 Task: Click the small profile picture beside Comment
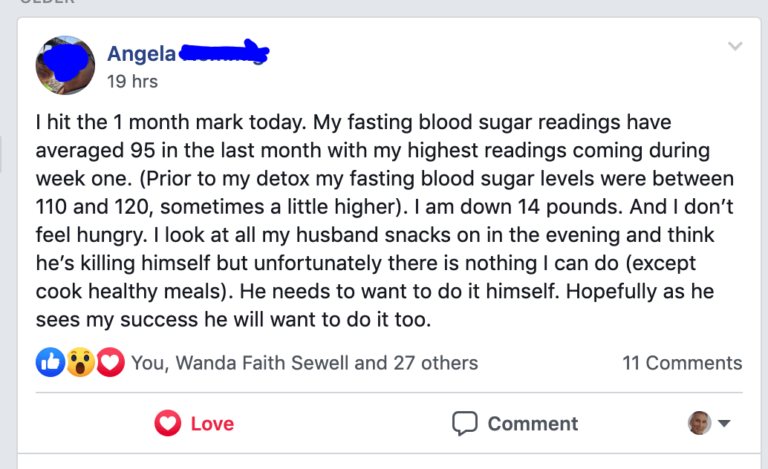699,423
